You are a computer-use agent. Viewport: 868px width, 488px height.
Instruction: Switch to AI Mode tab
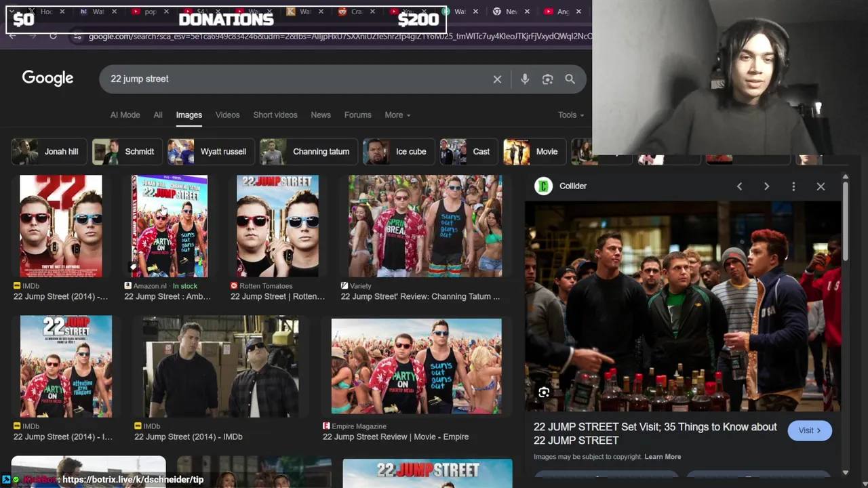(125, 115)
